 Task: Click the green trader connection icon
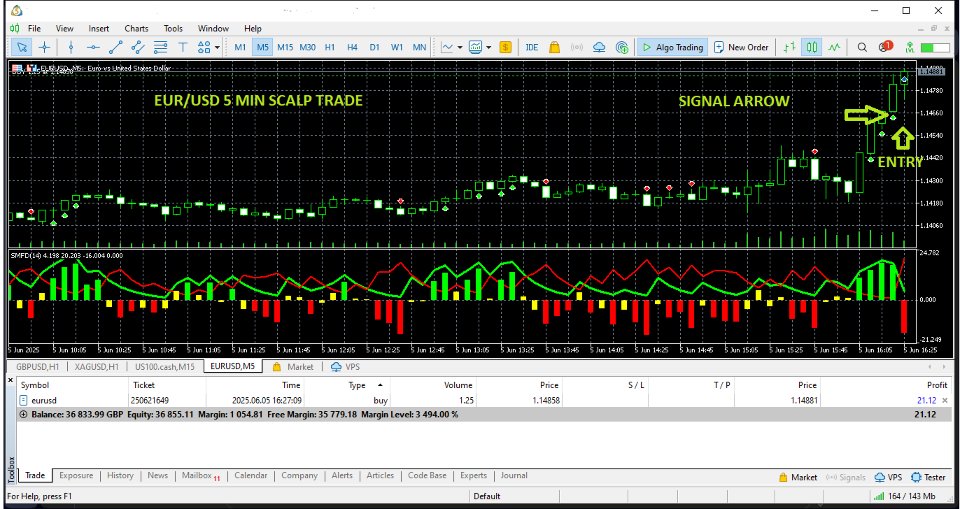910,47
